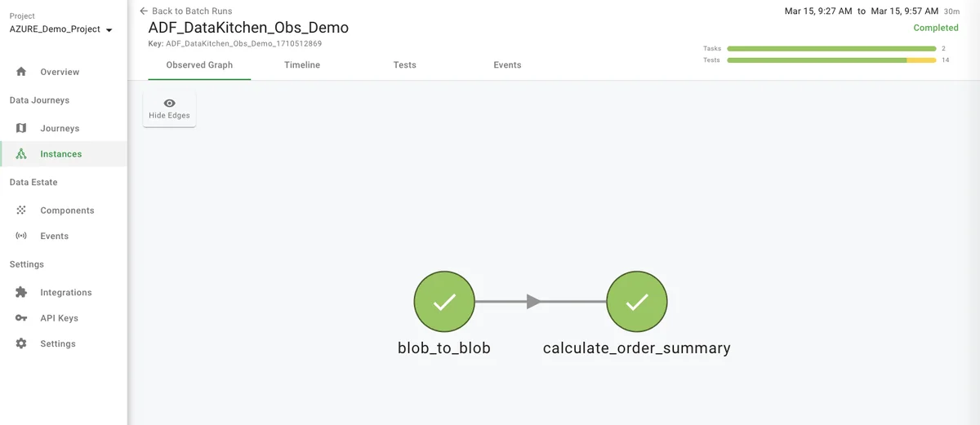Click the API Keys key icon
Image resolution: width=980 pixels, height=425 pixels.
(21, 318)
